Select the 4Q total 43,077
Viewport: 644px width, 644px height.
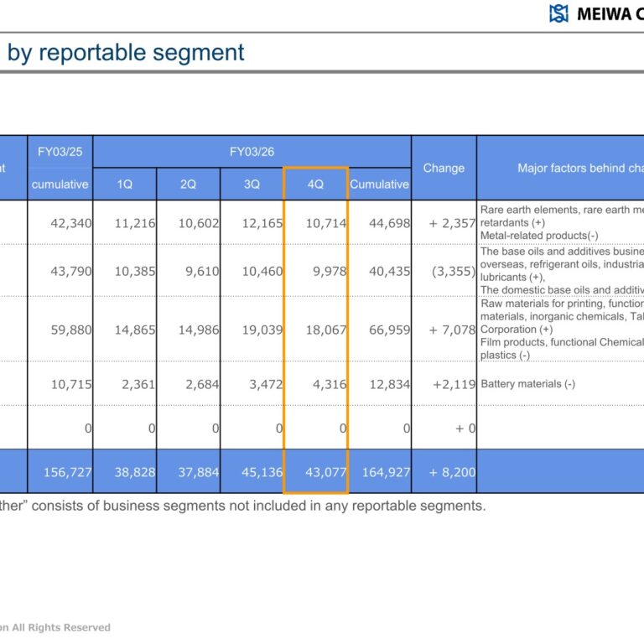click(325, 472)
